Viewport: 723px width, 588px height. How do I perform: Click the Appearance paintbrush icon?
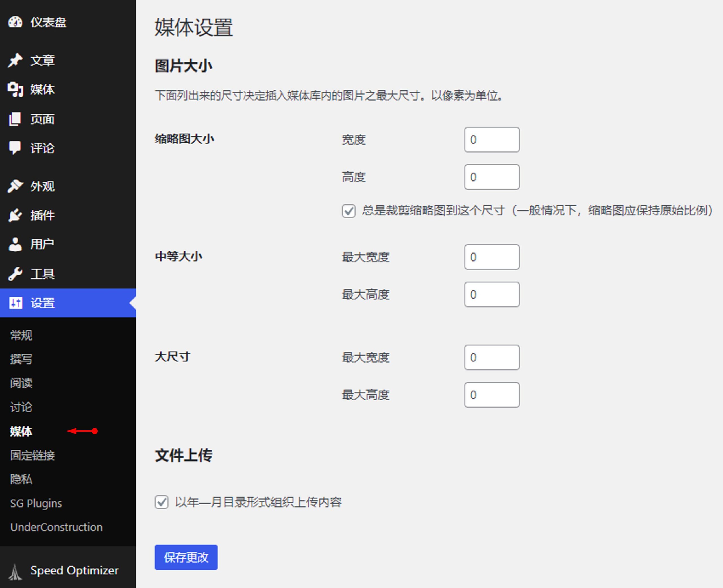point(15,186)
